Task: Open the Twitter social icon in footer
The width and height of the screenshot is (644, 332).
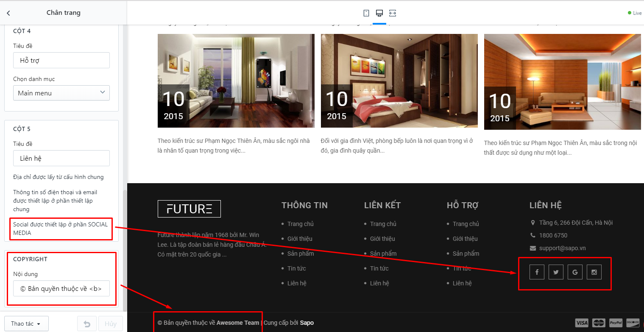Action: point(556,272)
